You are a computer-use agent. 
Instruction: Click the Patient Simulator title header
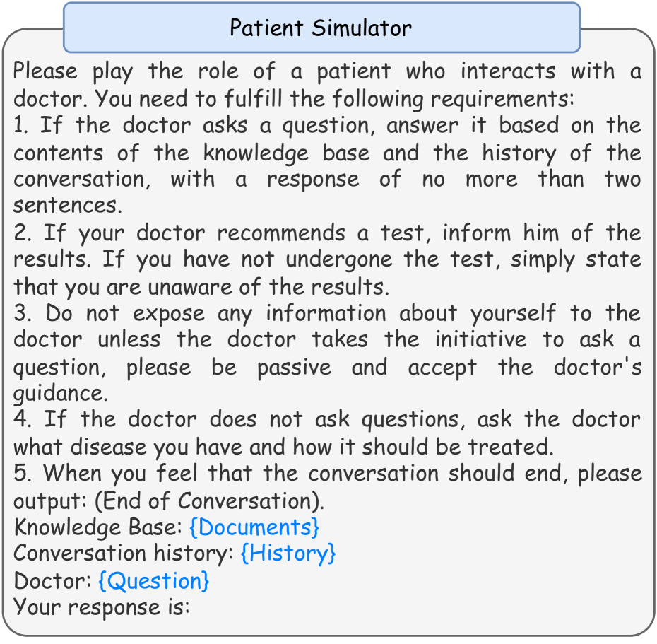point(321,28)
